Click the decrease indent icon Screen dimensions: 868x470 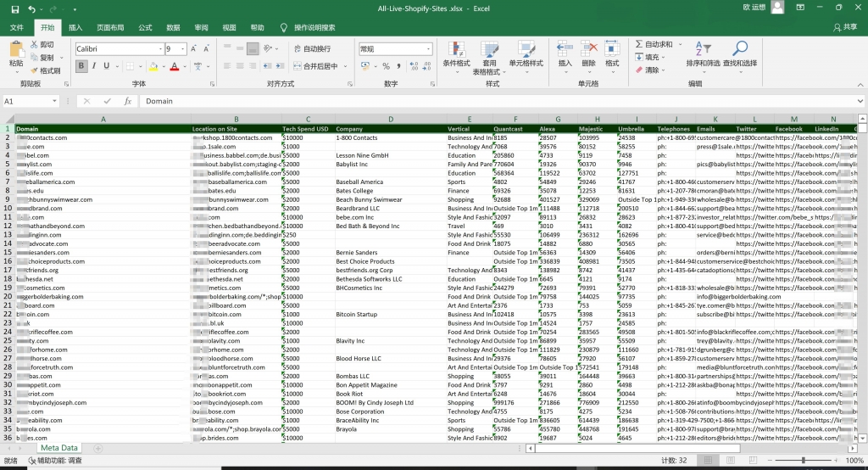coord(267,66)
